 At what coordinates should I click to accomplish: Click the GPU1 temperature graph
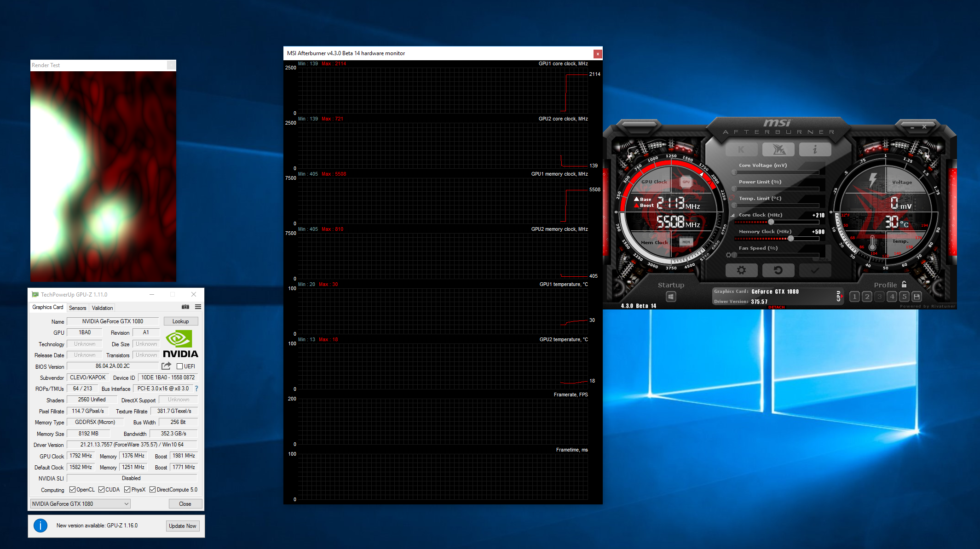point(443,311)
